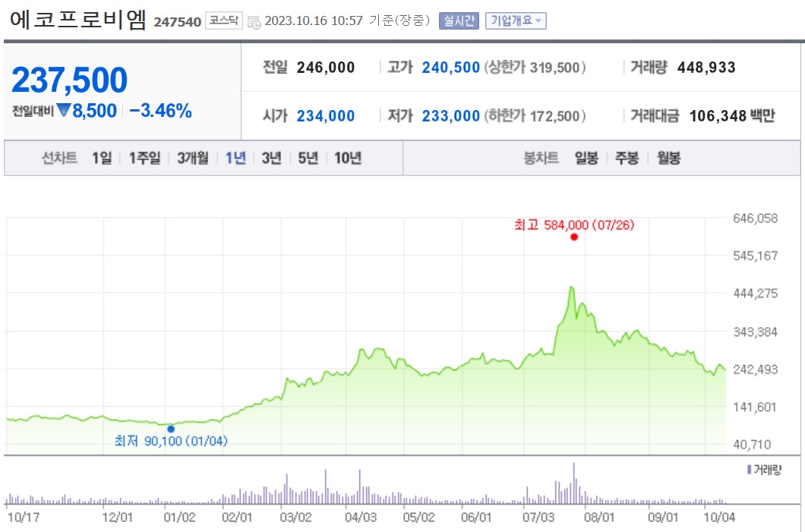
Task: Click the 봉차트 label
Action: tap(541, 158)
